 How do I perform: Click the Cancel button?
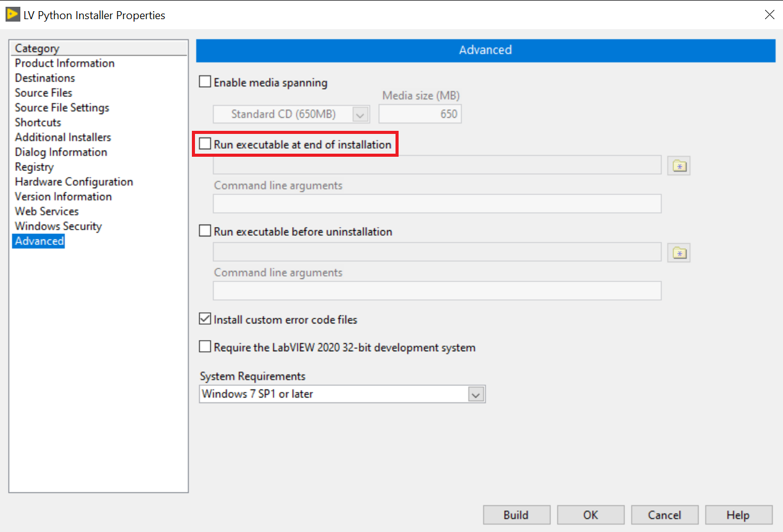click(665, 515)
